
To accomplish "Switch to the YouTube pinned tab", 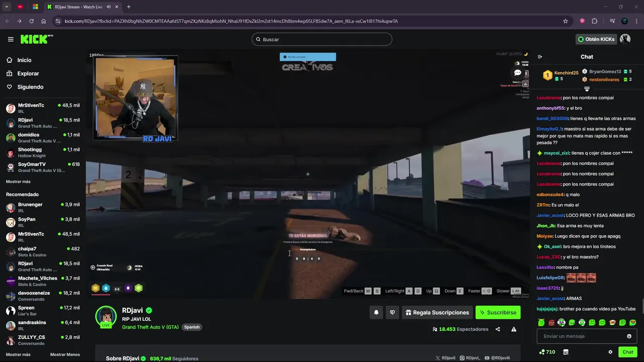I will pyautogui.click(x=20, y=7).
